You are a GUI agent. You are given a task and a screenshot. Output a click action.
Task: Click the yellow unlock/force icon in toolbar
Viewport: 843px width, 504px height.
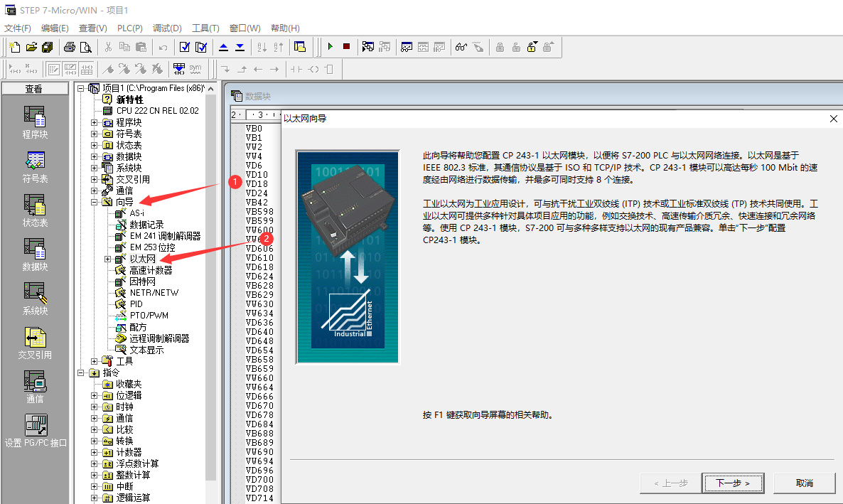(x=532, y=48)
